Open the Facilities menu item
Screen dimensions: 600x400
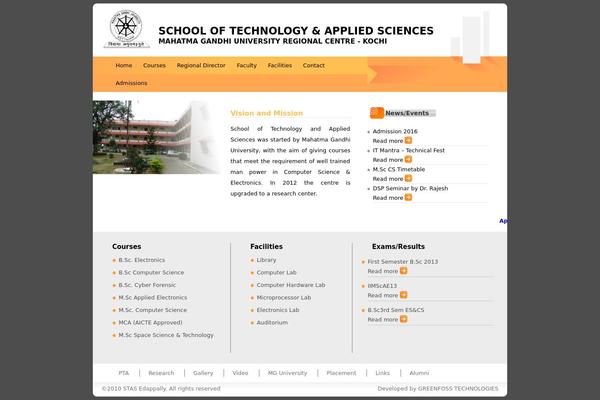[x=280, y=65]
